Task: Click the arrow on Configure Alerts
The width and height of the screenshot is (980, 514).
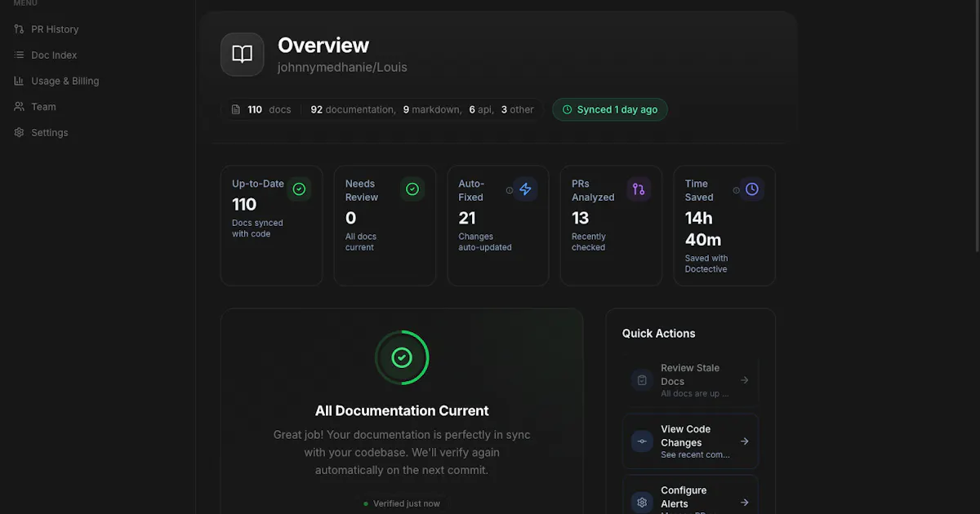Action: 744,503
